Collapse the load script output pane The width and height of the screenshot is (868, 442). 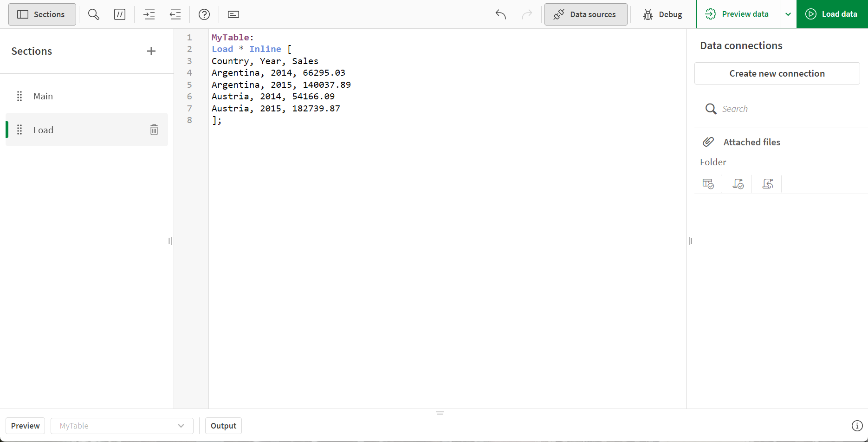tap(440, 413)
